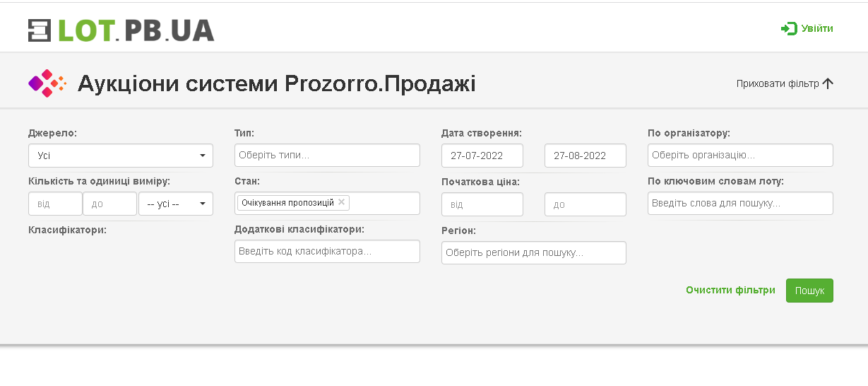Click the Очистити фільтри link
The image size is (868, 386).
coord(730,290)
